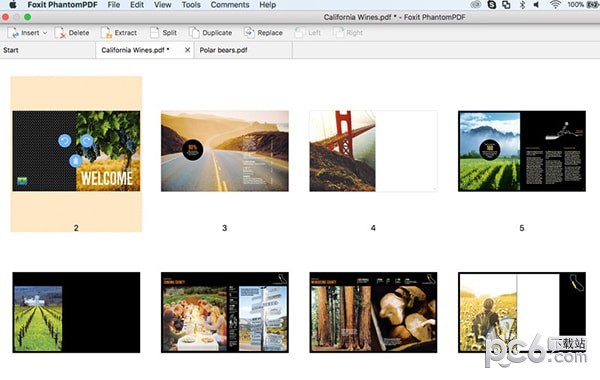Click the rotate Right toolbar button

click(348, 33)
